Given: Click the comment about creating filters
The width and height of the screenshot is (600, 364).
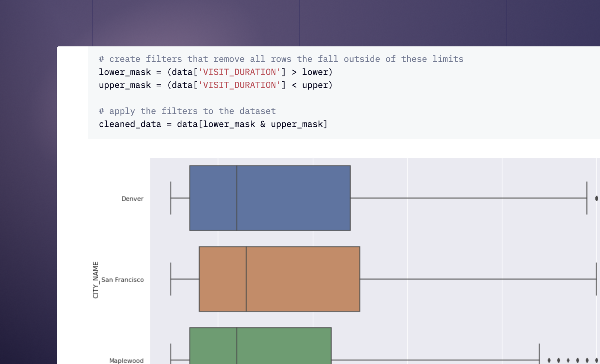Looking at the screenshot, I should 281,59.
